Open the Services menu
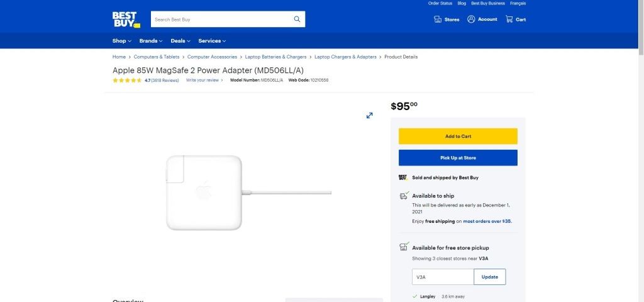The width and height of the screenshot is (644, 302). (212, 41)
